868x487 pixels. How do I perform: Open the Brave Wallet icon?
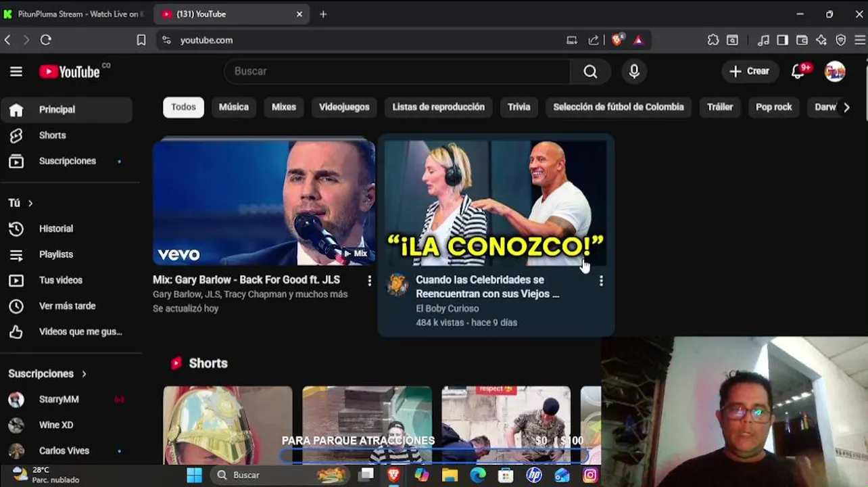click(x=802, y=40)
